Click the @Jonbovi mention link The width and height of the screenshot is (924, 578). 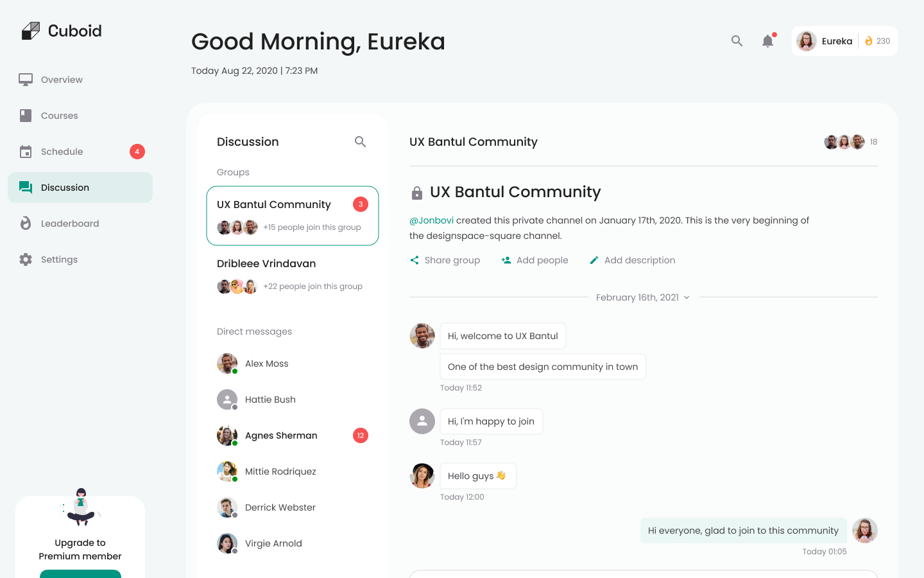click(x=431, y=220)
